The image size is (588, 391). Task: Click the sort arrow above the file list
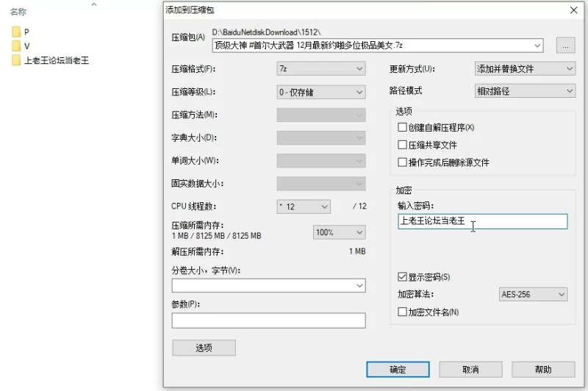coord(94,4)
